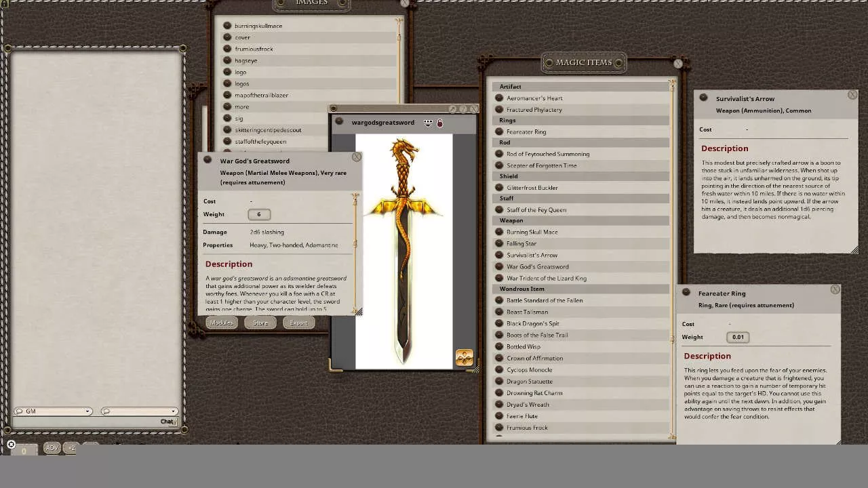This screenshot has width=868, height=488.
Task: Click the Store button
Action: pos(260,323)
